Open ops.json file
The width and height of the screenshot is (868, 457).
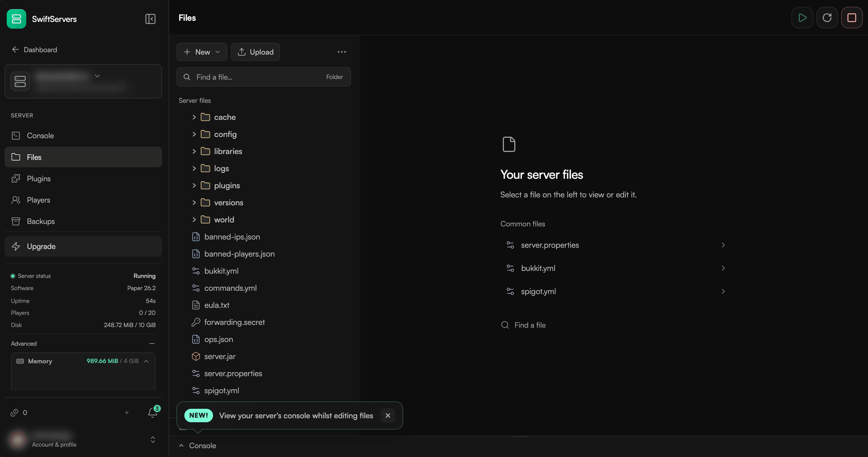click(212, 340)
